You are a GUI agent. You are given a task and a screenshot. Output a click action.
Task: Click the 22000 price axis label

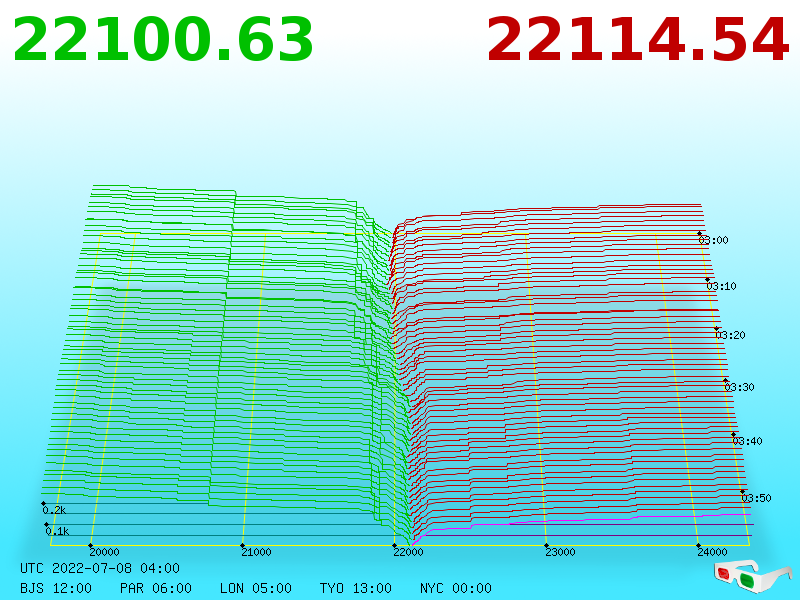(x=408, y=552)
